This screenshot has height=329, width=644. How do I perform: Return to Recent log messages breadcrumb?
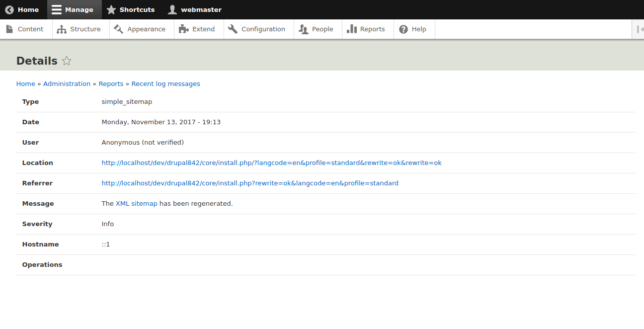tap(165, 84)
